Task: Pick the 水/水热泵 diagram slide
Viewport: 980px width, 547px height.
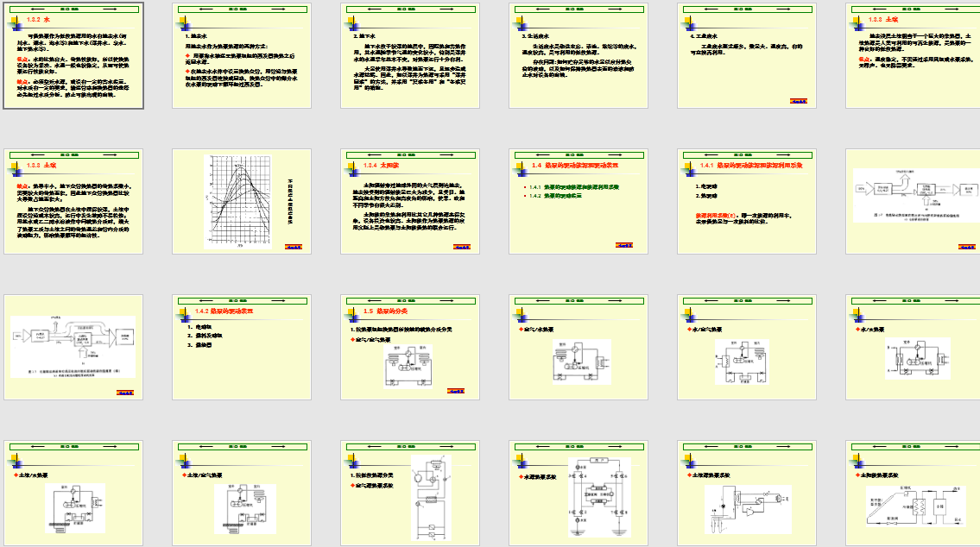Action: point(913,348)
